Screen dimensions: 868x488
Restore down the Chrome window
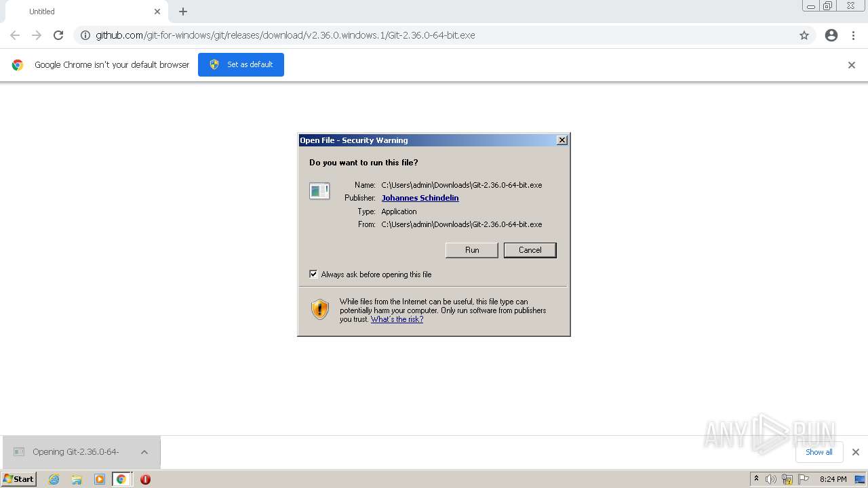[x=827, y=6]
